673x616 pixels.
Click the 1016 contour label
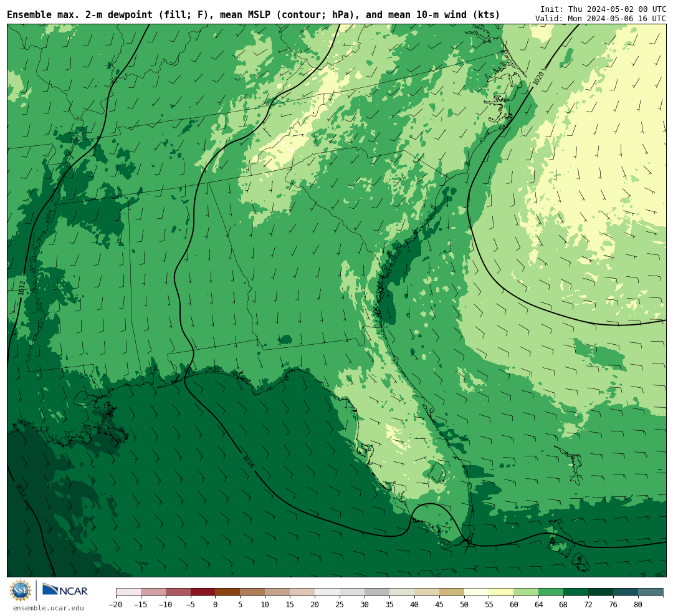249,461
